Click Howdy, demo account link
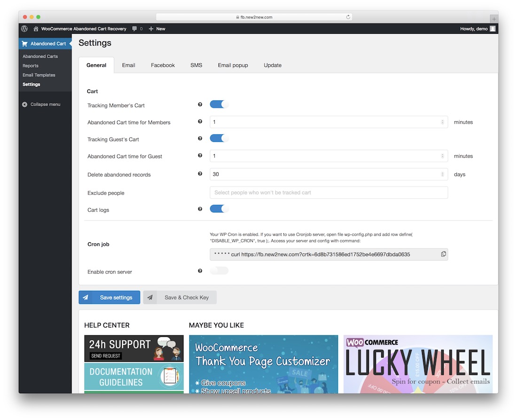Screen dimensions: 517x420 pyautogui.click(x=474, y=29)
